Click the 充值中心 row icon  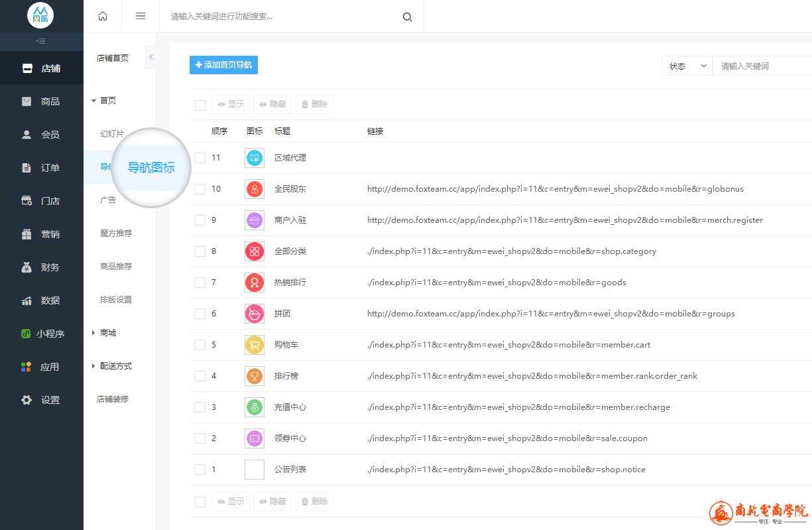click(x=255, y=407)
